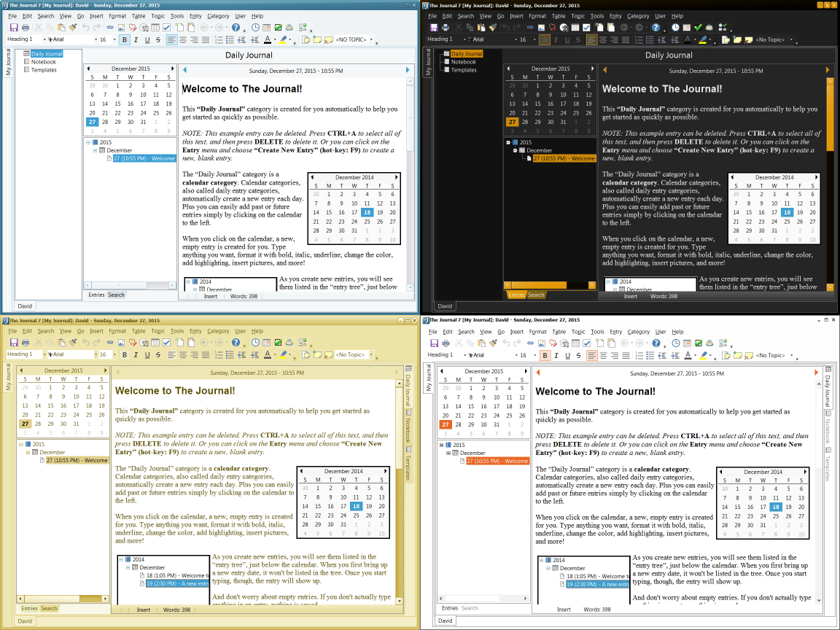Open the Tools menu in the orange-accent window
Viewport: 840px width, 630px height.
pos(597,332)
